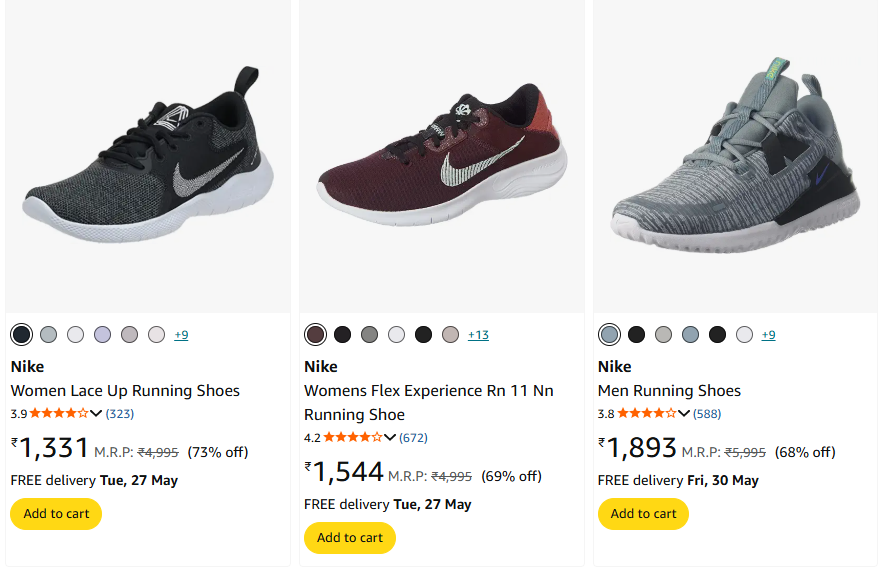
Task: Open Womens Flex Experience Rn 11 Nn title
Action: (x=428, y=391)
